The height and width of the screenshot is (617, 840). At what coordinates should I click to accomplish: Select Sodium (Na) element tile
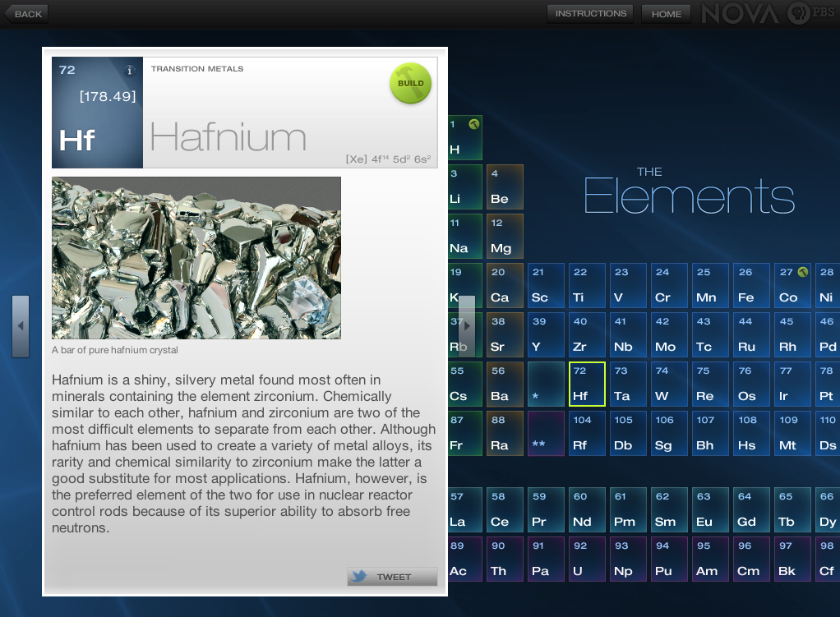tap(465, 236)
